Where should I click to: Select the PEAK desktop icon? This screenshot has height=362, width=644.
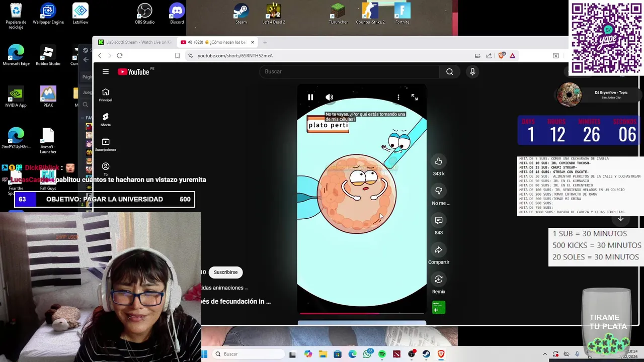pos(48,97)
